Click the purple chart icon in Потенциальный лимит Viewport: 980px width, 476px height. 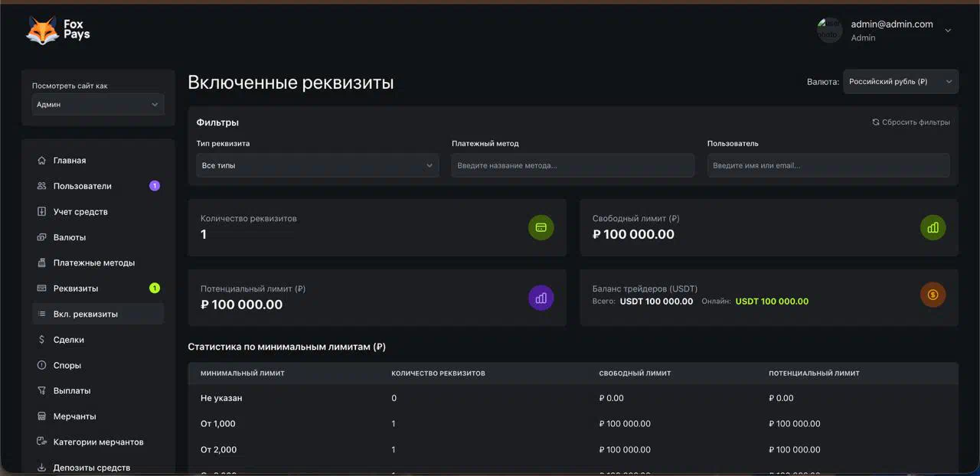[541, 298]
